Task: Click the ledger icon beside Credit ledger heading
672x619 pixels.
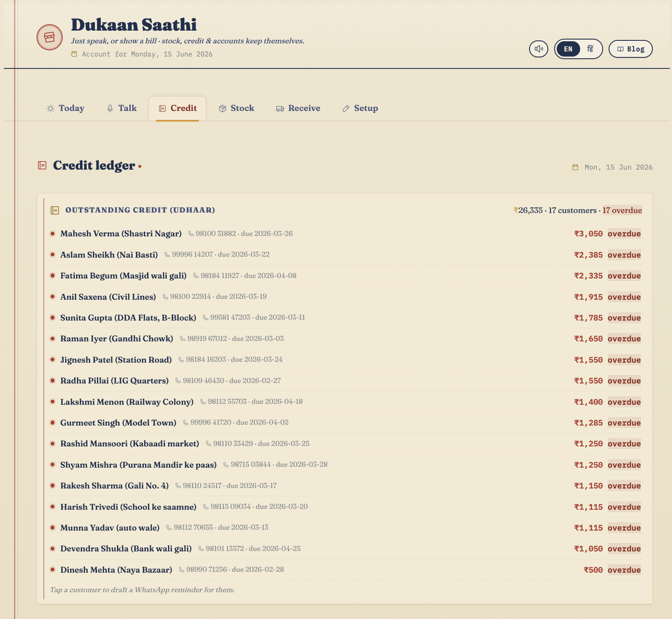Action: pyautogui.click(x=42, y=166)
